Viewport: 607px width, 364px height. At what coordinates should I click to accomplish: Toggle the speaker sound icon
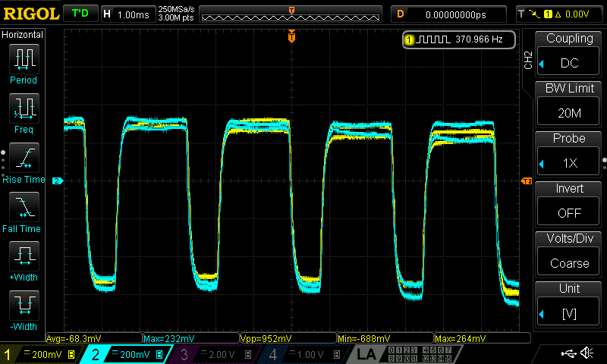(587, 353)
